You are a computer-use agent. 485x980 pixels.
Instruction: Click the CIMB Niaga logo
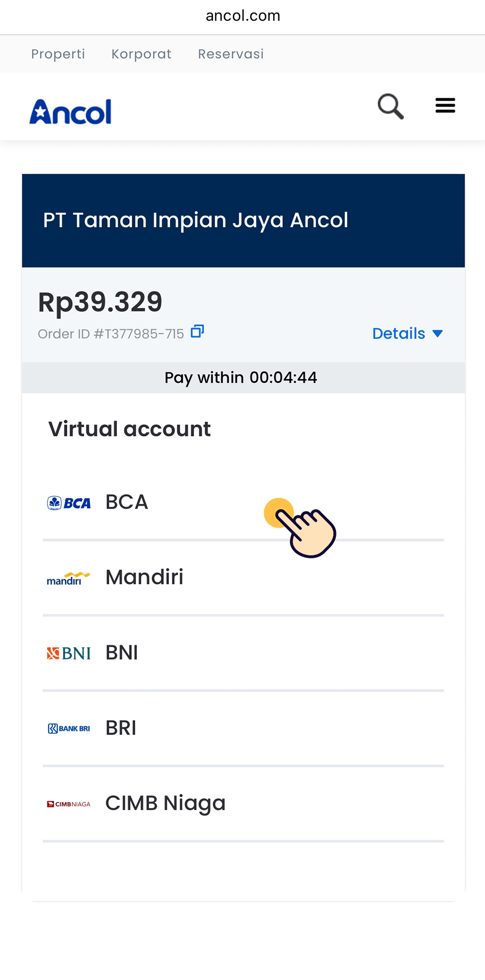coord(69,804)
